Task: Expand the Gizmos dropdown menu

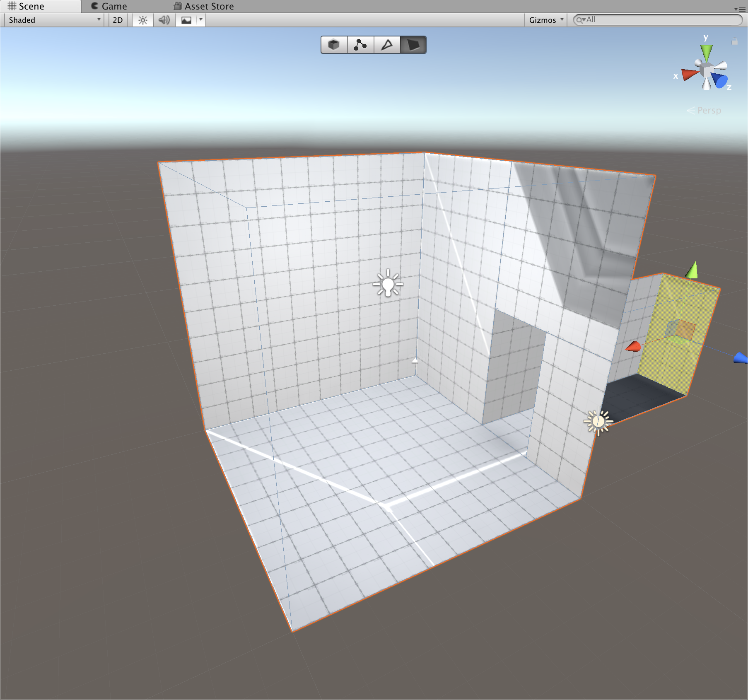Action: point(545,20)
